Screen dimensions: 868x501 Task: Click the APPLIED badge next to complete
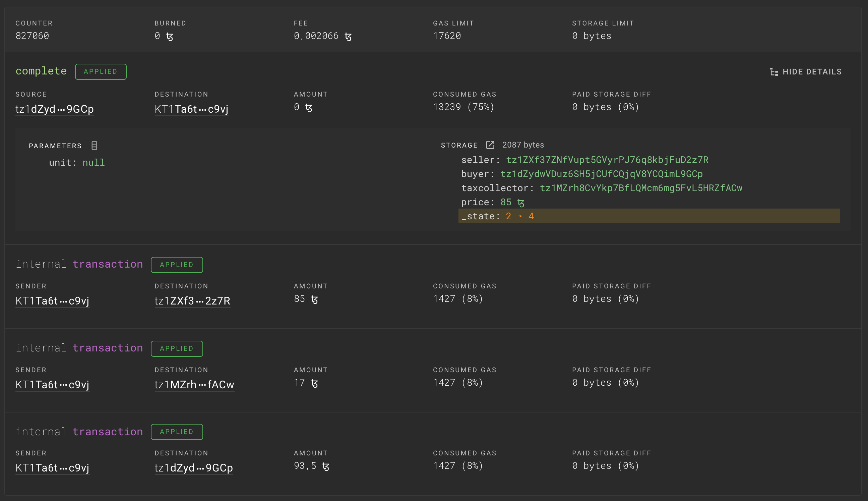[x=101, y=71]
